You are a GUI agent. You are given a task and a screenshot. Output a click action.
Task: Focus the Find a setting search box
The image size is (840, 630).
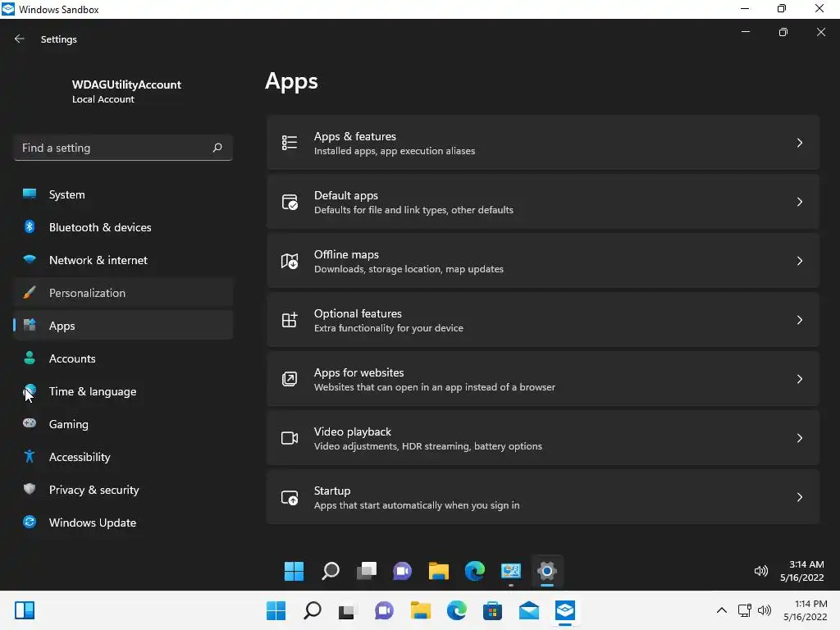pos(123,148)
